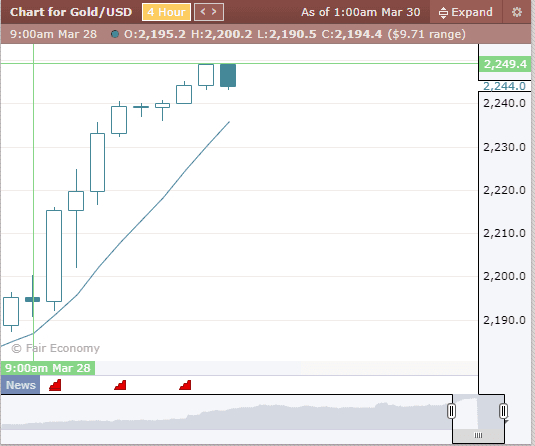The image size is (535, 446).
Task: Click the Expand arrows icon
Action: pos(443,13)
